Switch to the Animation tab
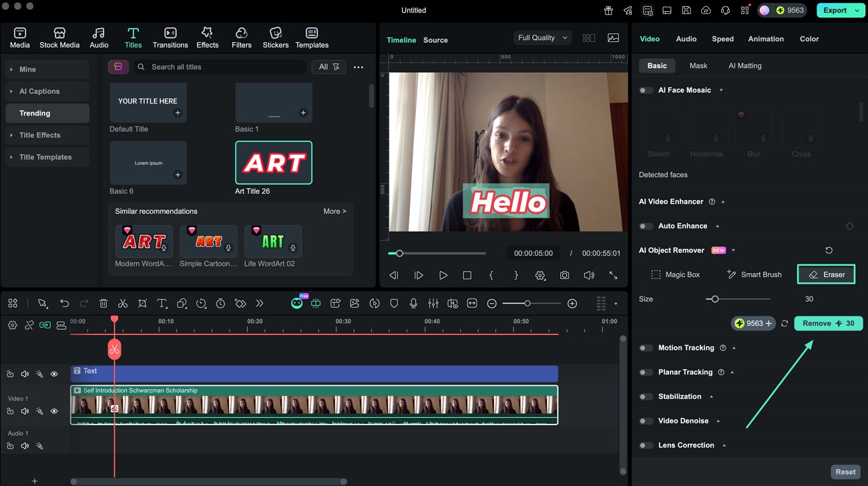Viewport: 868px width, 486px height. click(765, 39)
